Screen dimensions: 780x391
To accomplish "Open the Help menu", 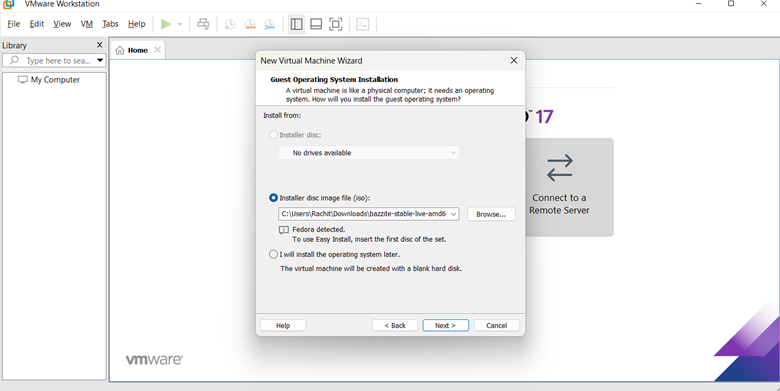I will click(136, 24).
